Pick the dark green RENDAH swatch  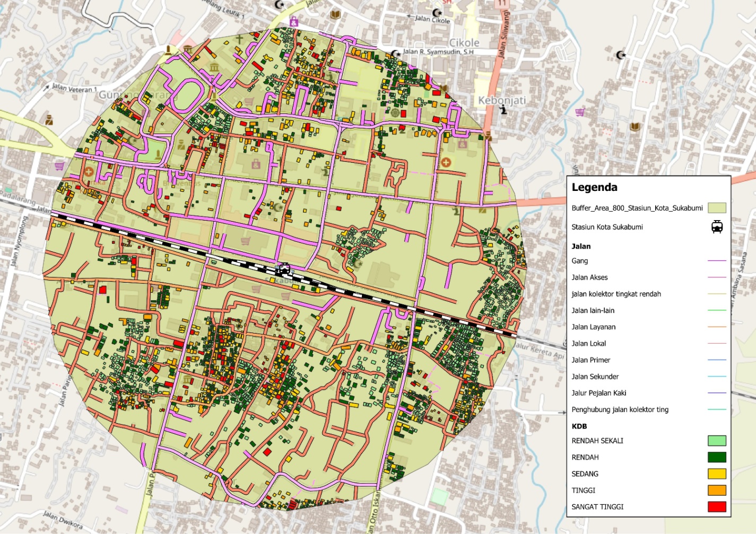coord(717,457)
